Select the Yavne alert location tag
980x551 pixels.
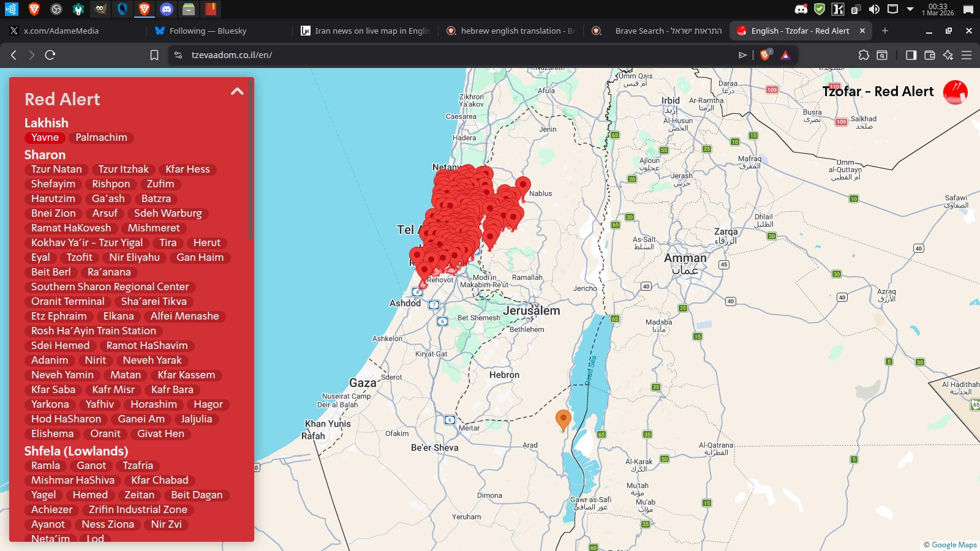click(45, 138)
